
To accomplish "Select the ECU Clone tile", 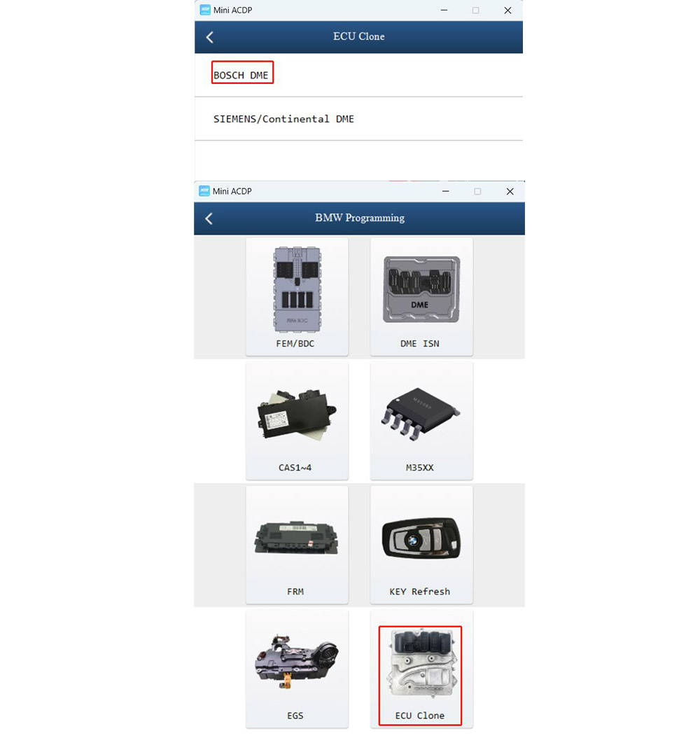I will [421, 676].
